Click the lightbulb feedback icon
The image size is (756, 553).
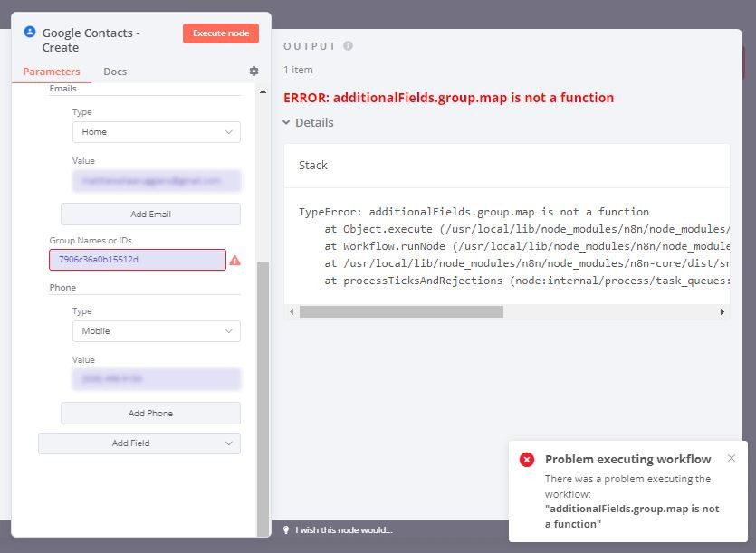point(286,529)
